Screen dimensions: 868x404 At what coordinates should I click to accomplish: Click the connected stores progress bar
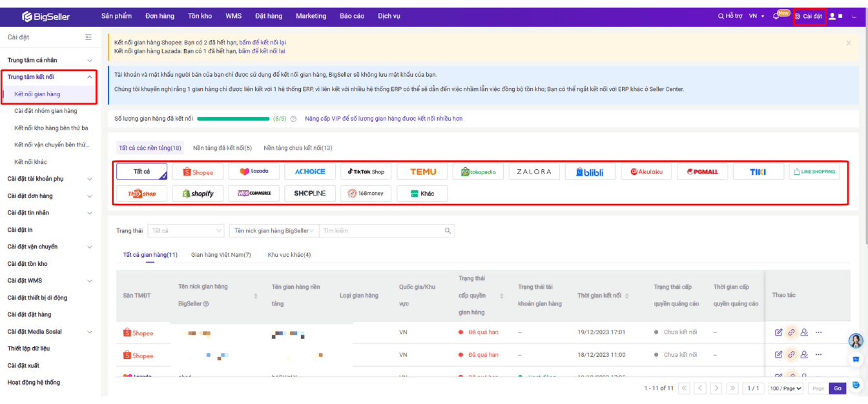233,119
